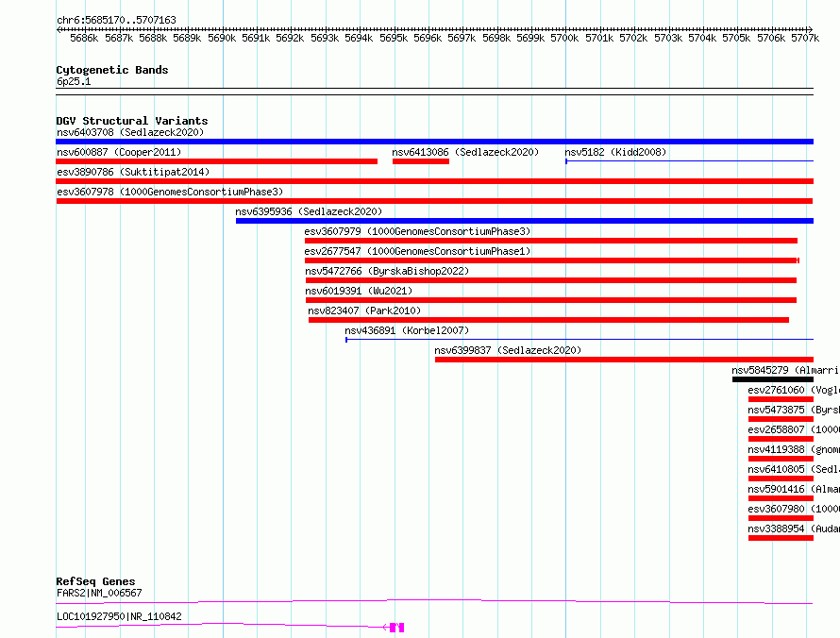Click the blue bar under nsv6395936
840x638 pixels.
point(525,221)
